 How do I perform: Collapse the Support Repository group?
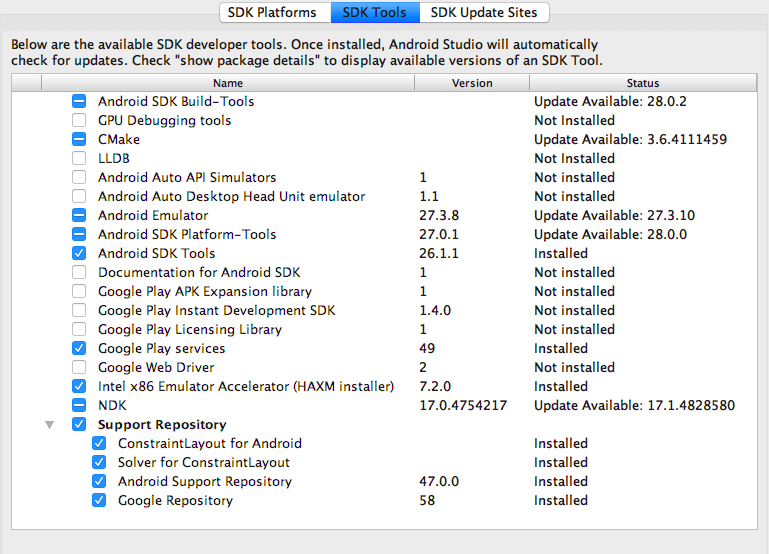50,425
